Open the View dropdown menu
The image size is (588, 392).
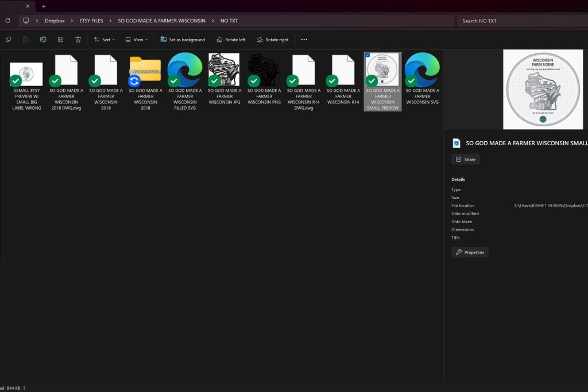coord(137,40)
